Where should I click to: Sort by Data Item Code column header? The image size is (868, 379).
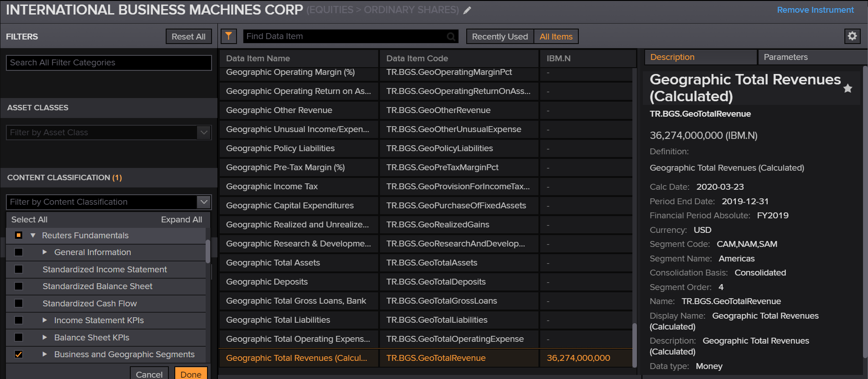point(459,59)
